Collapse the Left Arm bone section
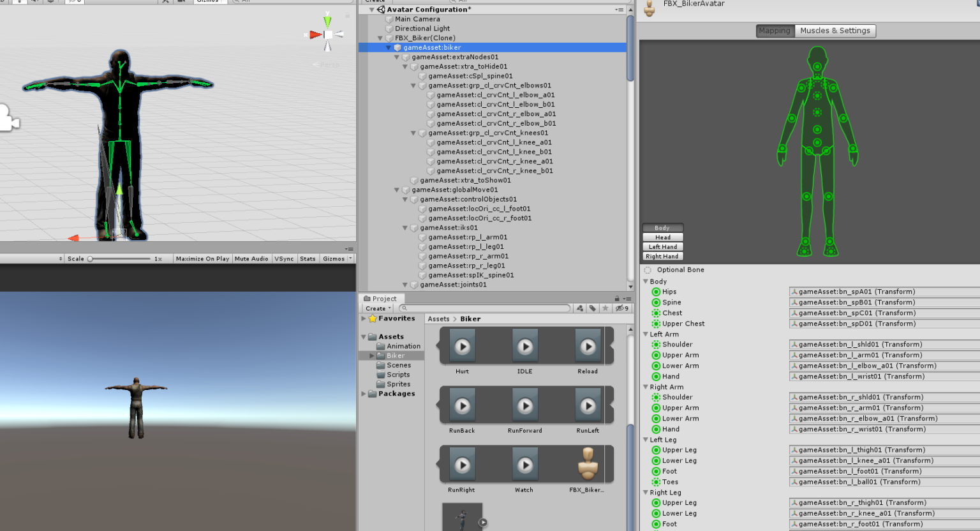 point(646,334)
